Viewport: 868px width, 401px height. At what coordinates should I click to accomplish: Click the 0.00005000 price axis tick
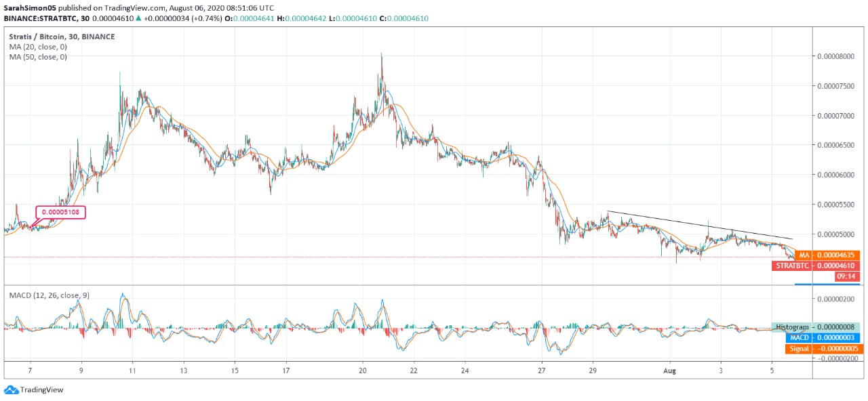coord(835,234)
